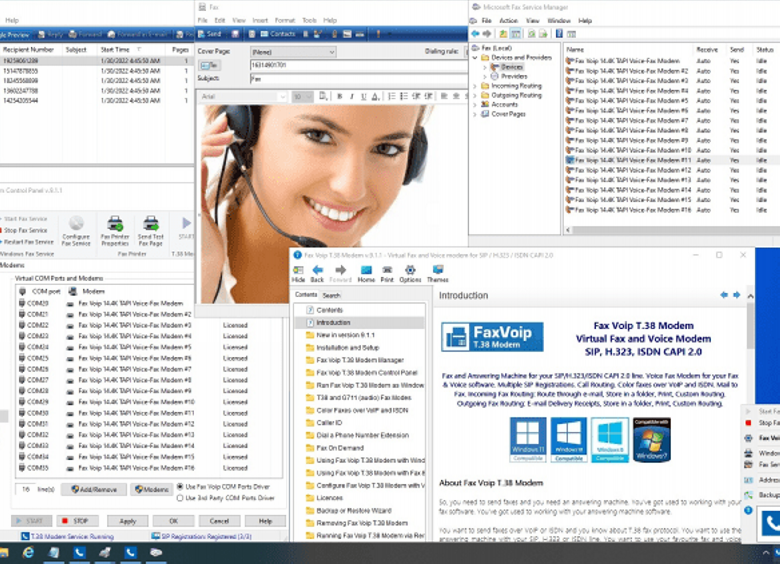Image resolution: width=780 pixels, height=564 pixels.
Task: Select Fax Voip Modem #11 in device list
Action: 632,160
